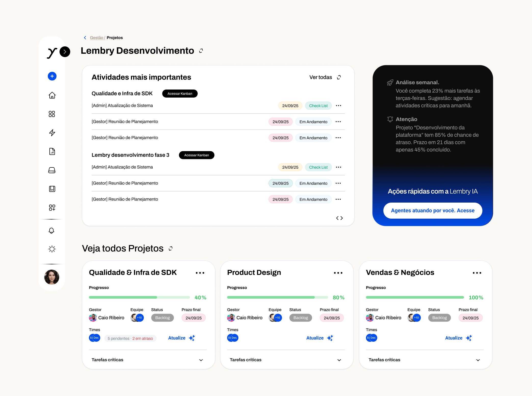Open options menu for Vendas & Negócios card

pyautogui.click(x=477, y=273)
